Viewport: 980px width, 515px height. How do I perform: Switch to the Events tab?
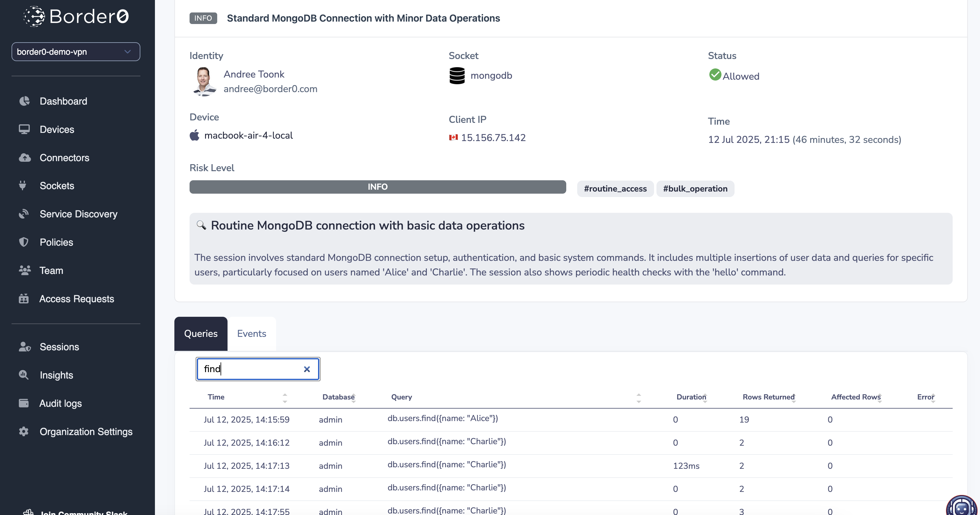click(x=252, y=334)
